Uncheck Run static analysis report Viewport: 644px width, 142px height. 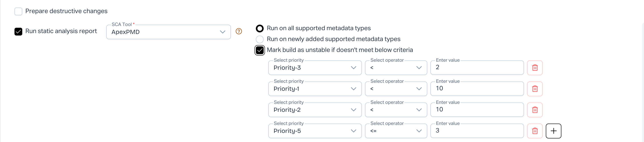click(x=18, y=31)
